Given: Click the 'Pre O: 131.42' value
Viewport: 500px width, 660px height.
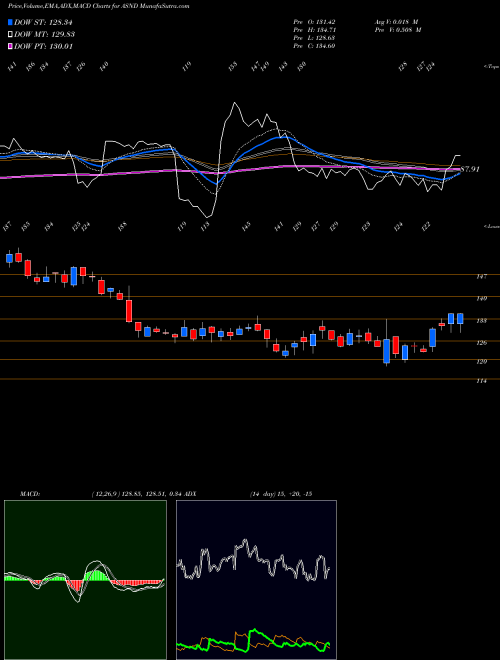Looking at the screenshot, I should [x=314, y=22].
